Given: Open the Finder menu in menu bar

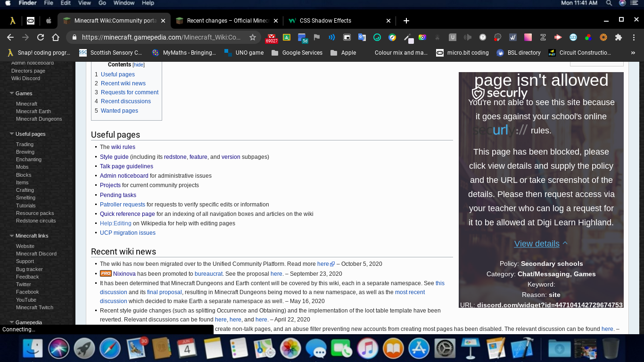Looking at the screenshot, I should [27, 3].
